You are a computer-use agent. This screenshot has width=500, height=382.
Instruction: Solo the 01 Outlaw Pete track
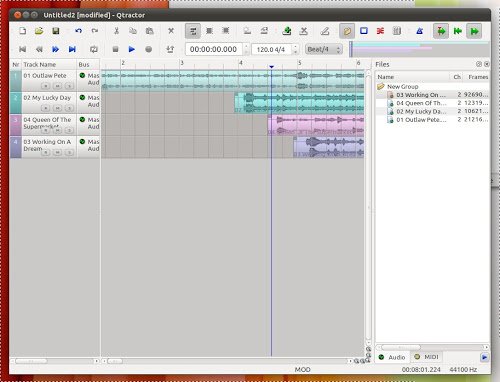click(x=69, y=86)
